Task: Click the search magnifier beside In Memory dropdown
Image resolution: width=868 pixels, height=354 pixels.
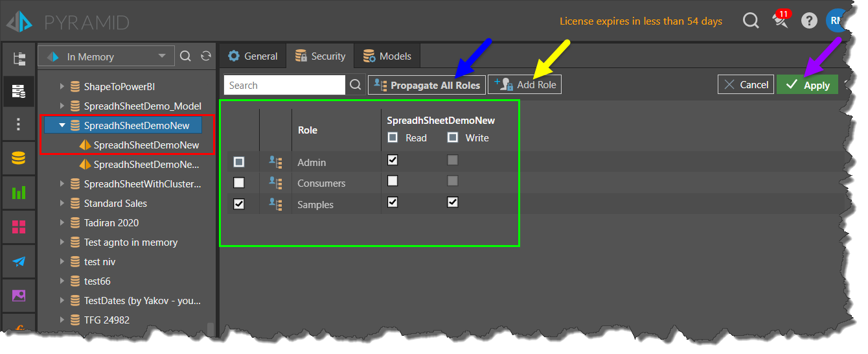Action: (x=185, y=56)
